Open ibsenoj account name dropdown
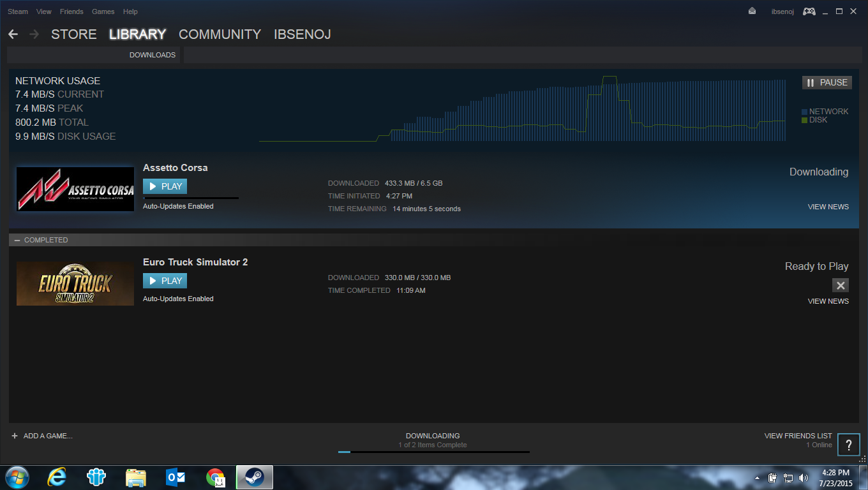The height and width of the screenshot is (490, 868). point(782,11)
